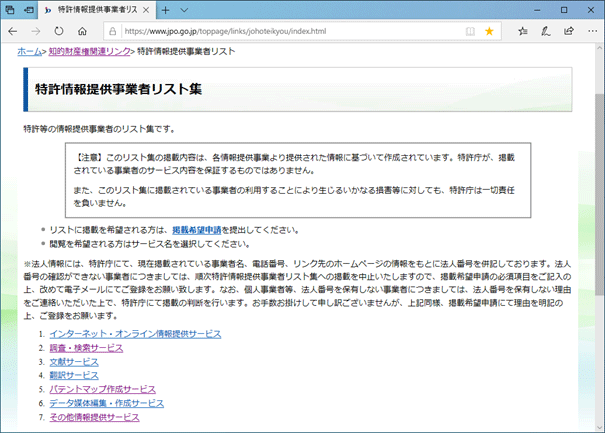This screenshot has height=433, width=605.
Task: Go back to the previous page
Action: (x=14, y=31)
